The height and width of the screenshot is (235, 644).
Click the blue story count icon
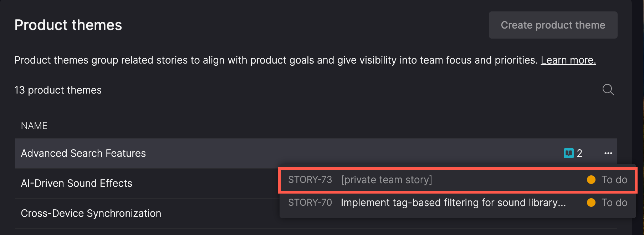pos(568,153)
